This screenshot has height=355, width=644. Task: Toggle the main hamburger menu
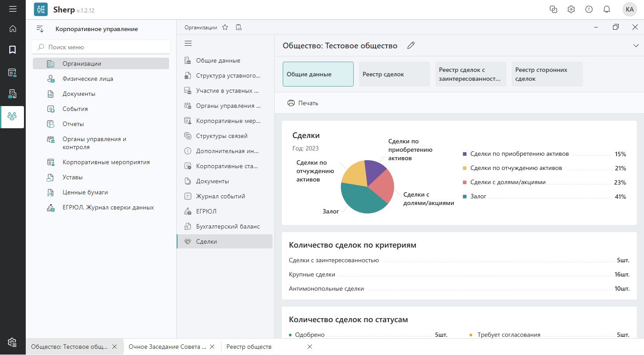tap(12, 9)
